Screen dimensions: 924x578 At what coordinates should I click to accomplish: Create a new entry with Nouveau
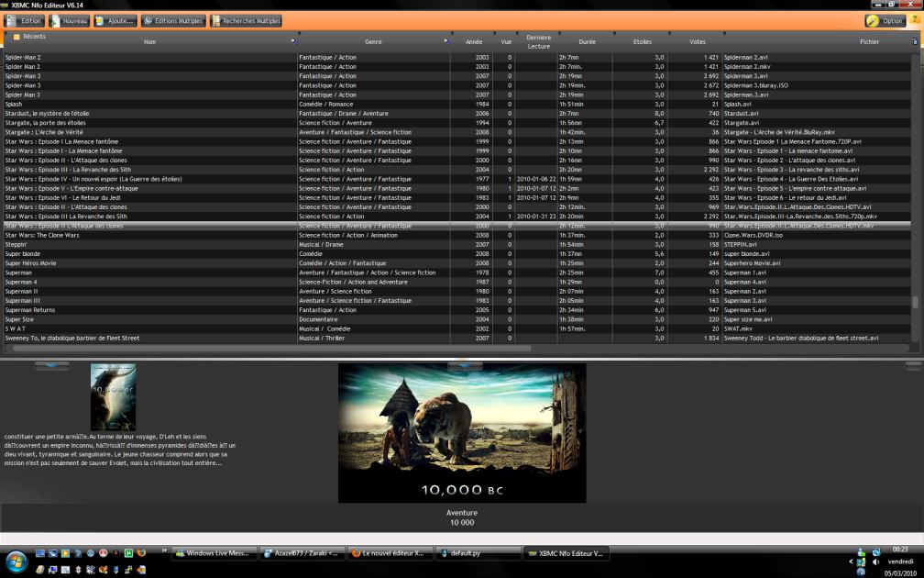[69, 20]
